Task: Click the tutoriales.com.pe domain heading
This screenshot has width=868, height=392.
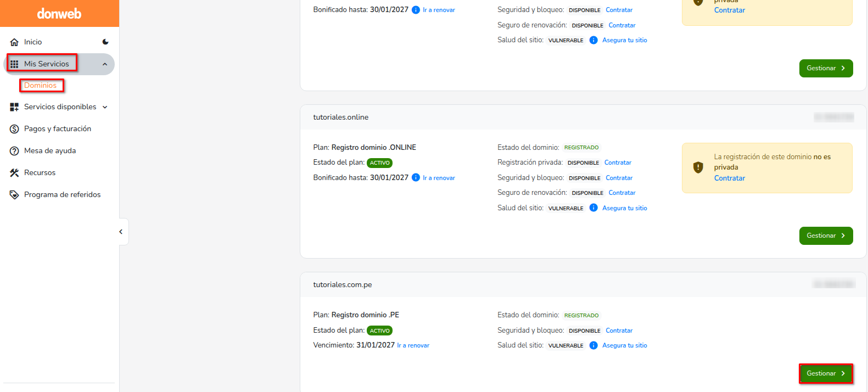Action: pyautogui.click(x=343, y=284)
